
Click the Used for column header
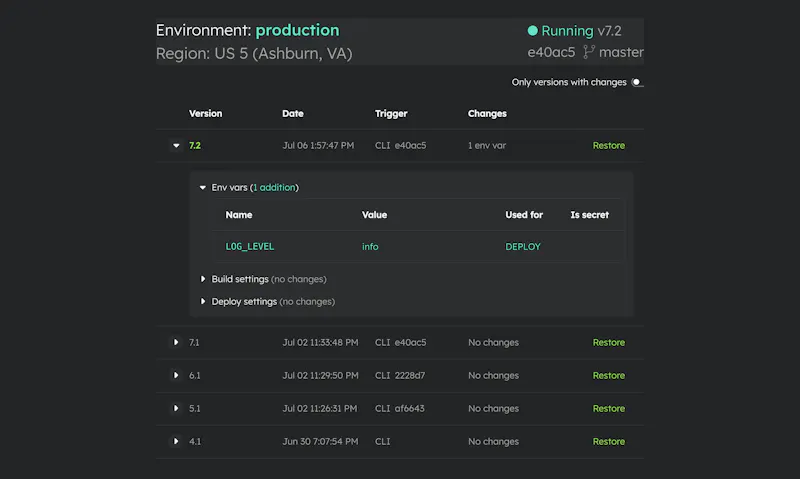tap(524, 215)
